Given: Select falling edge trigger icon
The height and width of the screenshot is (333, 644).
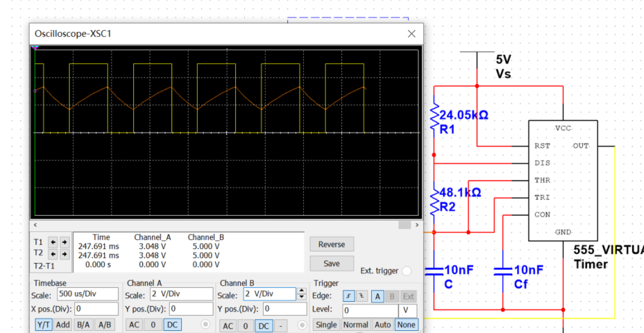Looking at the screenshot, I should (361, 296).
